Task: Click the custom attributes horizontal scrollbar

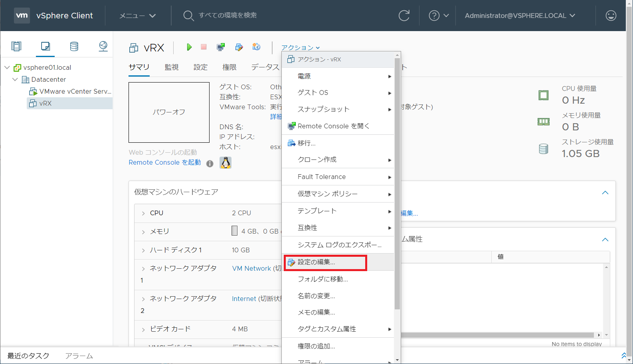Action: tap(497, 335)
